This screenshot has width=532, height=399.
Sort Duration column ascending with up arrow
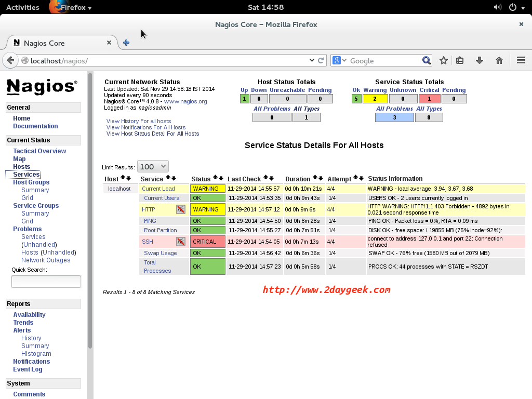315,178
